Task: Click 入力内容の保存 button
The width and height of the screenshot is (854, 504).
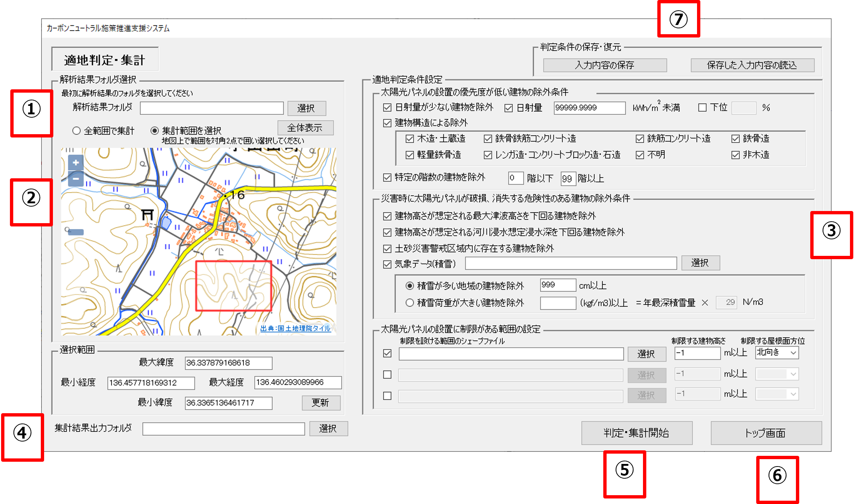Action: tap(605, 65)
